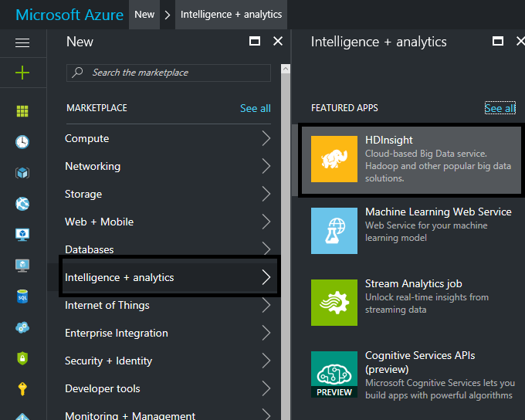
Task: Click the New breadcrumb in top bar
Action: click(144, 15)
